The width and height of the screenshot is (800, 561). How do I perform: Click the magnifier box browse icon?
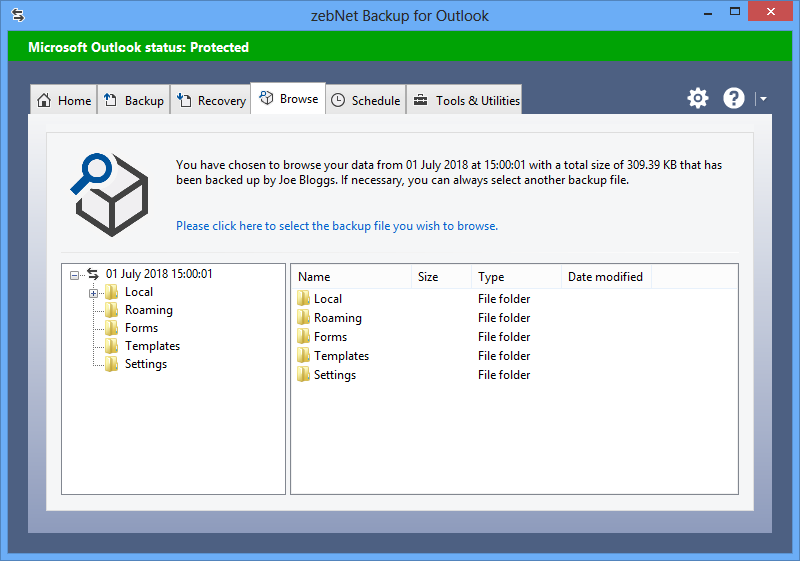pyautogui.click(x=109, y=195)
